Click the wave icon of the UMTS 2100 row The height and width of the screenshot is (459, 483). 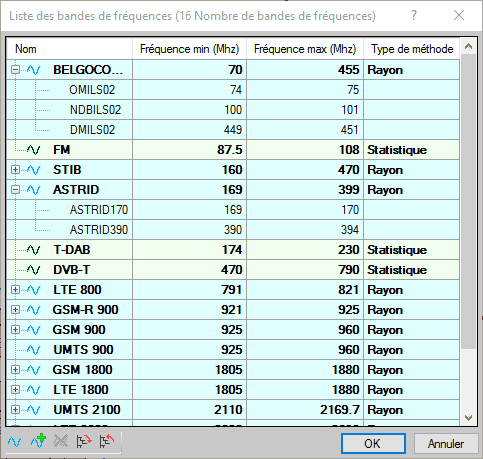(34, 410)
